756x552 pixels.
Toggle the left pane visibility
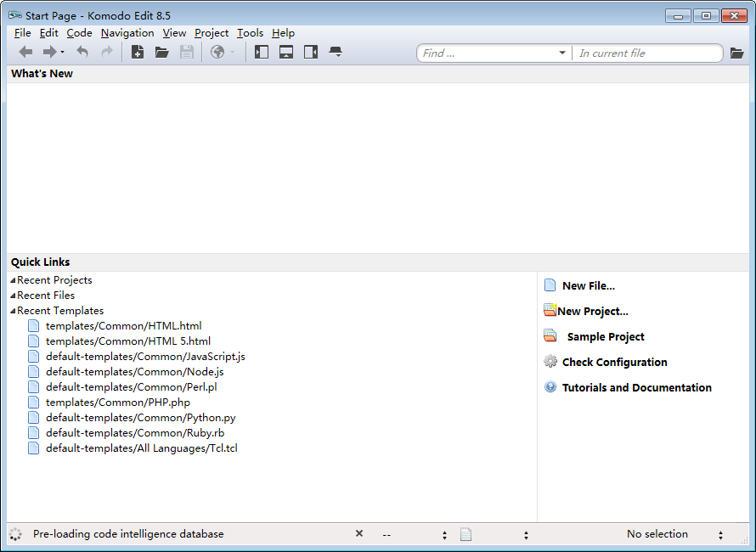coord(262,52)
